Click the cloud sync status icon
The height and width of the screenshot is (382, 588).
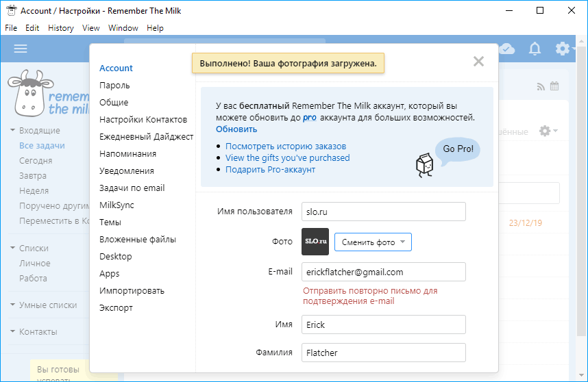tap(507, 49)
